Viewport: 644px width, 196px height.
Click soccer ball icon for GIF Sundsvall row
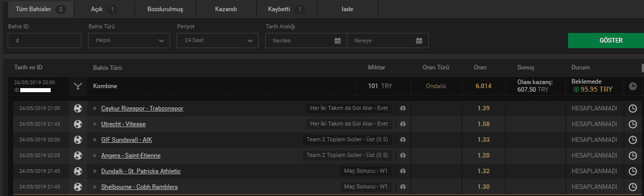[77, 140]
